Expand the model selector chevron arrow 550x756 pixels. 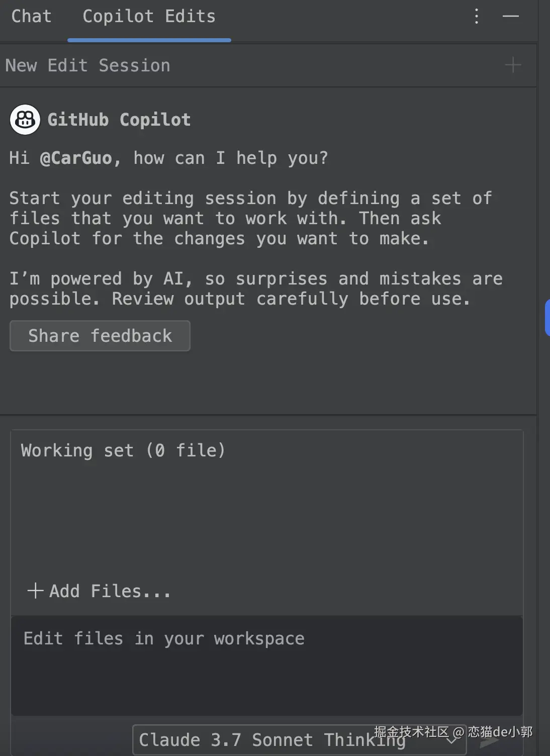pyautogui.click(x=452, y=740)
